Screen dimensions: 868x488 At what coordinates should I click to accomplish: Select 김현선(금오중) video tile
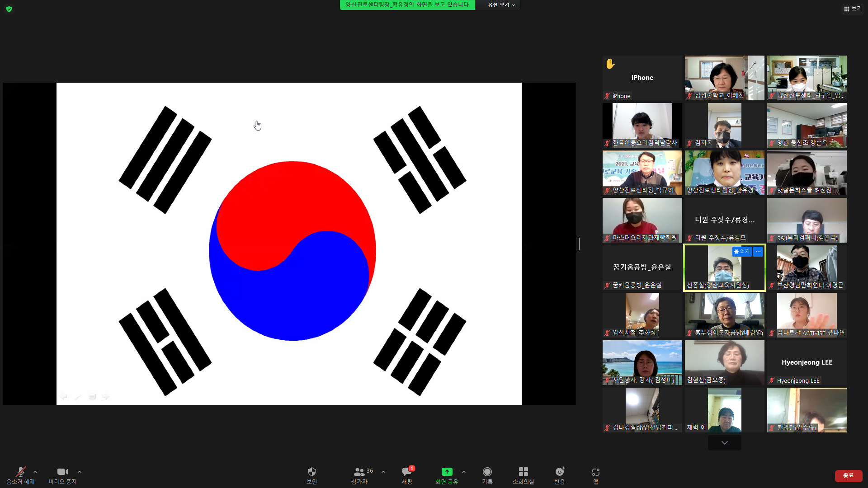pyautogui.click(x=724, y=362)
